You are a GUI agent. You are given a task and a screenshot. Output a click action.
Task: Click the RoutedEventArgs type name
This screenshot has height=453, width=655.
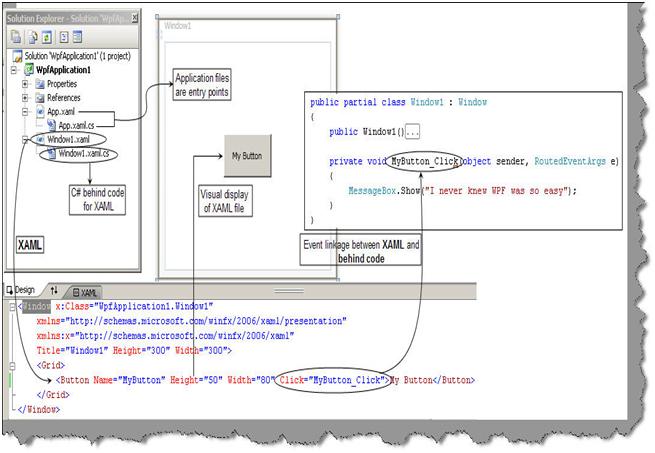[x=570, y=162]
